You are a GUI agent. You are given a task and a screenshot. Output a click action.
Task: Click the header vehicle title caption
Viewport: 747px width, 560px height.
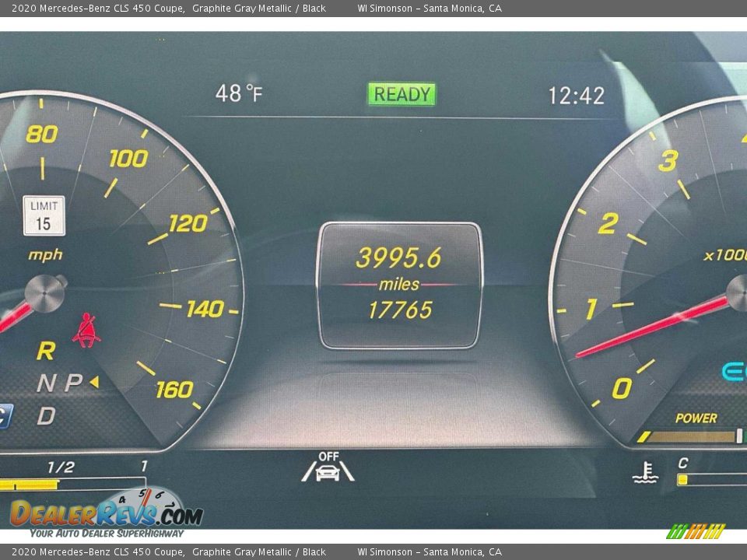pos(169,8)
